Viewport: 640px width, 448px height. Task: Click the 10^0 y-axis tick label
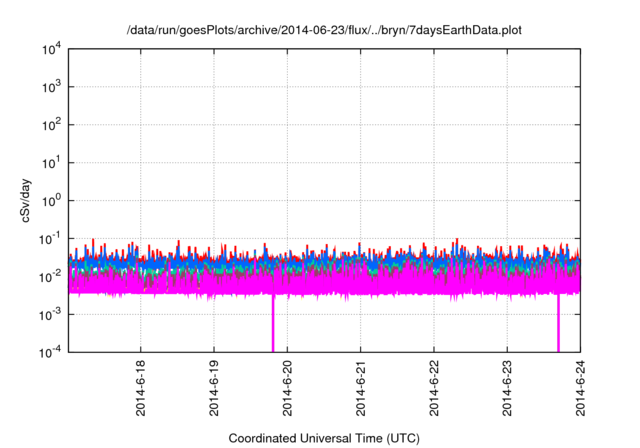[x=51, y=201]
